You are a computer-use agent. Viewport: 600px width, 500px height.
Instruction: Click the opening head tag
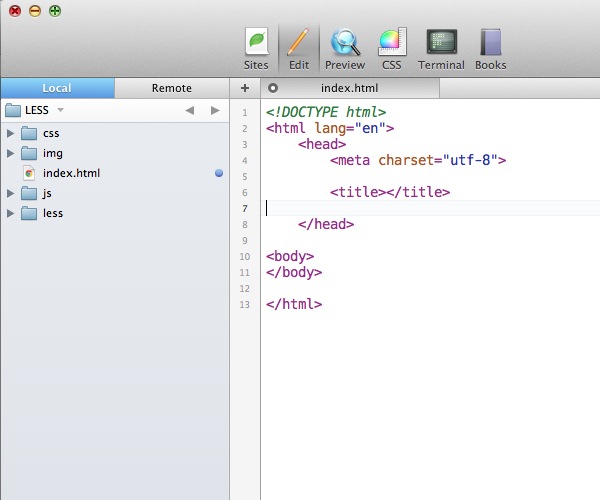coord(322,144)
